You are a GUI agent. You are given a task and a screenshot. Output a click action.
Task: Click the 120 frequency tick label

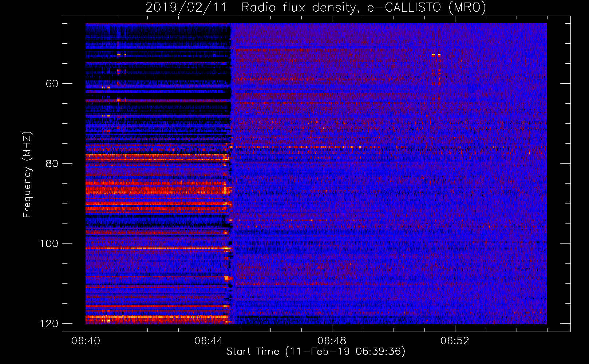click(x=49, y=324)
